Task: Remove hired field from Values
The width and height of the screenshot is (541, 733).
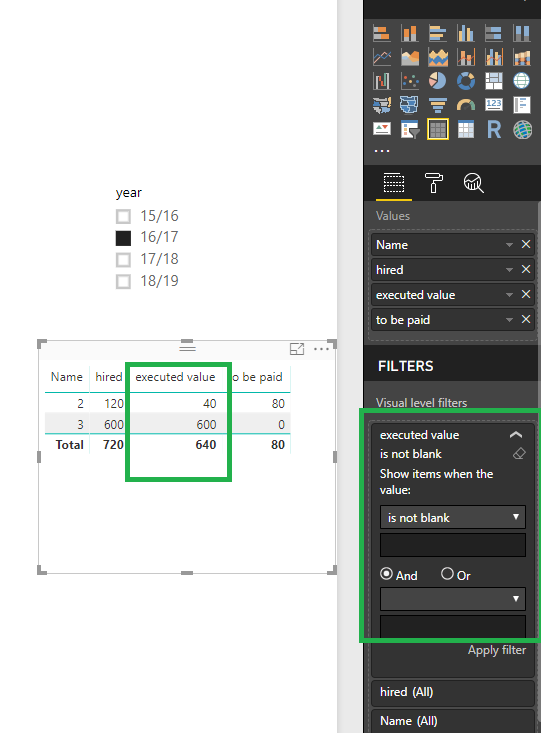Action: pyautogui.click(x=526, y=269)
